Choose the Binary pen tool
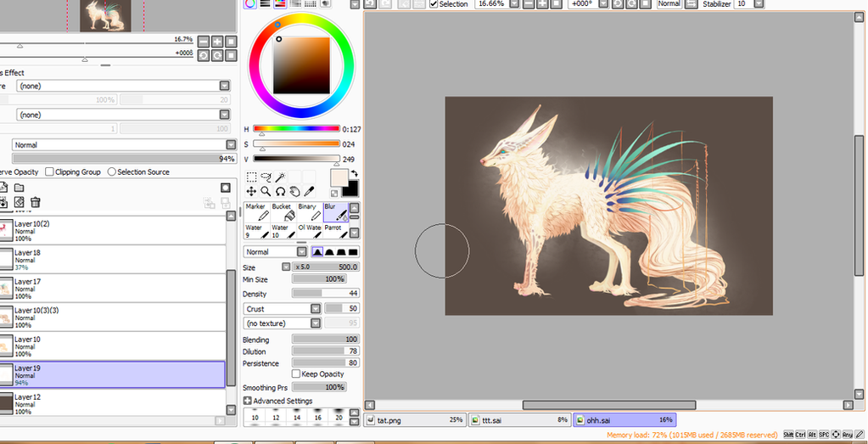The image size is (868, 444). click(310, 212)
